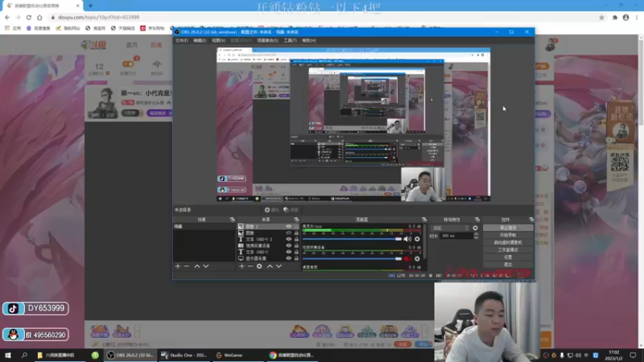Open OBS Settings from the Controls panel
This screenshot has height=362, width=644.
tap(508, 257)
